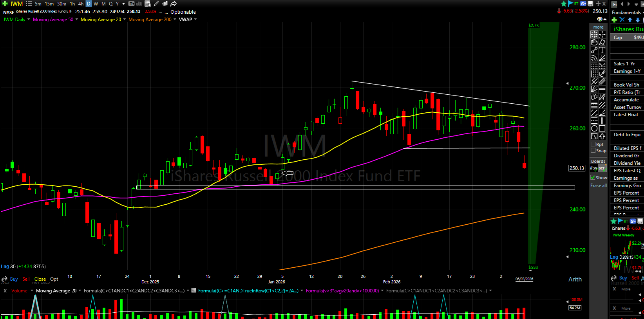Click the Sell button below chart
The image size is (644, 319).
click(x=26, y=279)
